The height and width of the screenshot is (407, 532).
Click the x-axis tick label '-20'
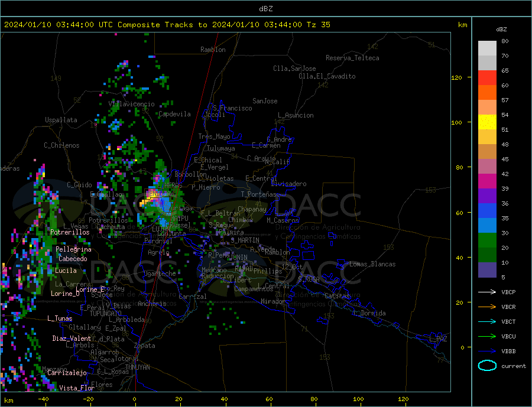(x=88, y=399)
